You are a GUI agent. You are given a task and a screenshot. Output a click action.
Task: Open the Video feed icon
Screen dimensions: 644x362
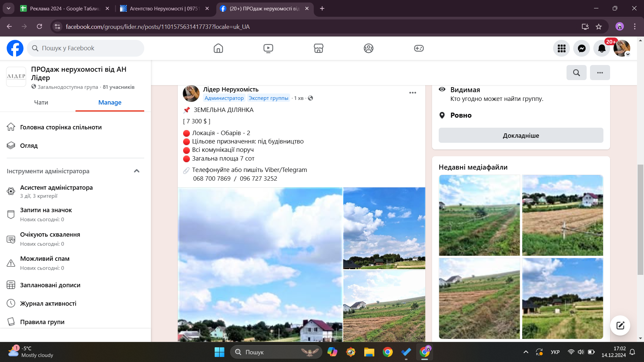(268, 48)
